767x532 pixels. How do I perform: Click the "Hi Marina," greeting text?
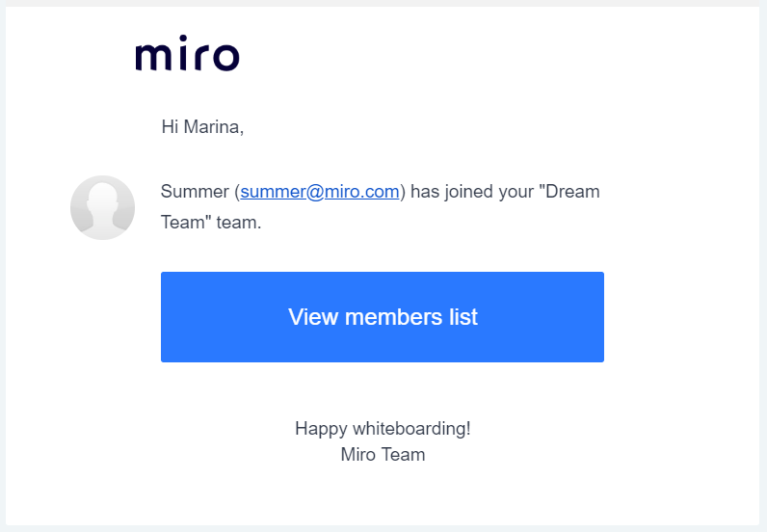202,126
